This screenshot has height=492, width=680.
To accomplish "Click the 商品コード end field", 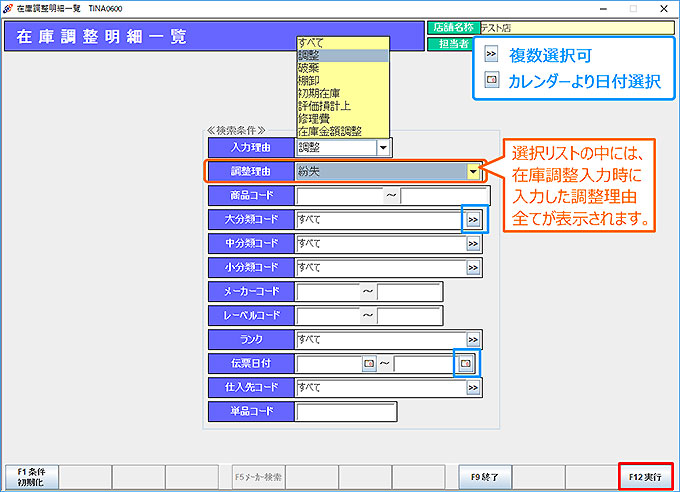I will 445,196.
